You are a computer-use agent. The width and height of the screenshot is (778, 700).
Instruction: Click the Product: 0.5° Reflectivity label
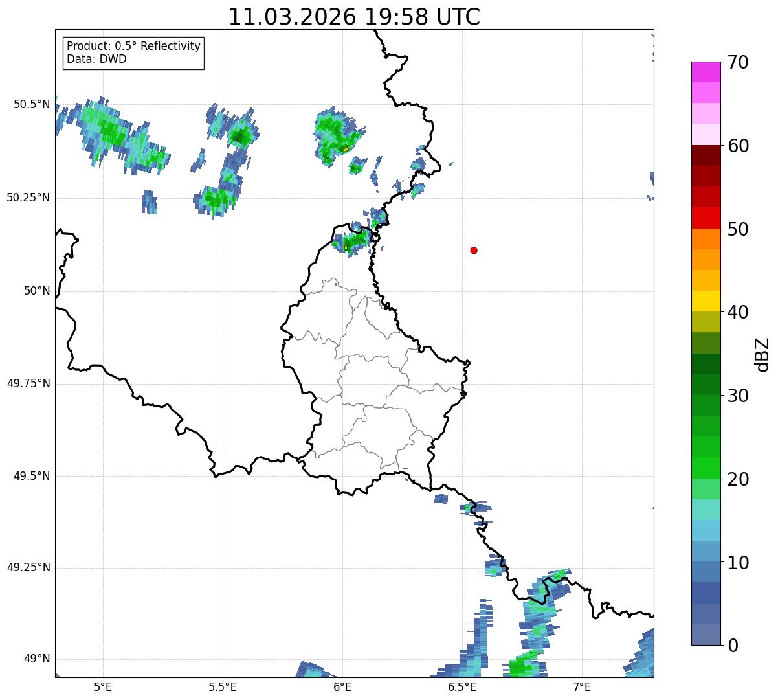tap(134, 46)
